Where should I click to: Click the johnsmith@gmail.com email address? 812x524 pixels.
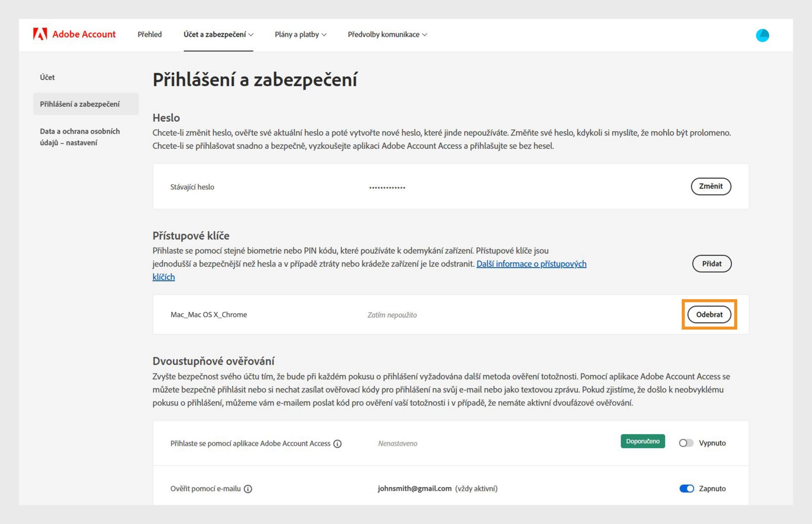coord(414,489)
